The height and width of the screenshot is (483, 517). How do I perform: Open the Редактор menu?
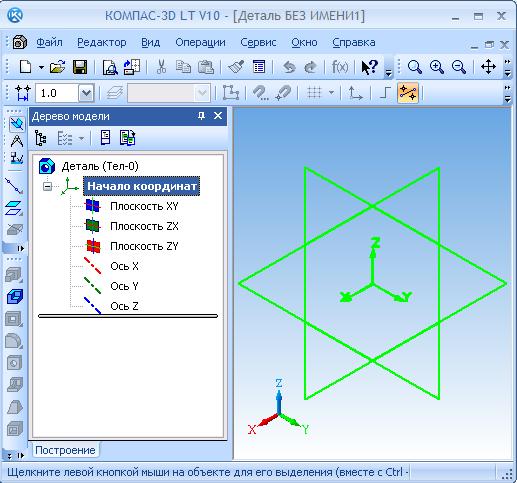[x=102, y=43]
